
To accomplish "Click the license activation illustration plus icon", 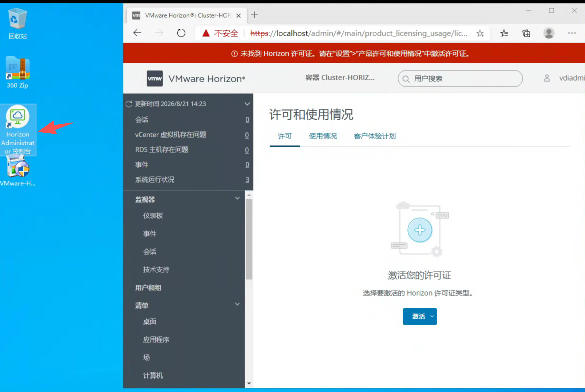I will (x=420, y=230).
